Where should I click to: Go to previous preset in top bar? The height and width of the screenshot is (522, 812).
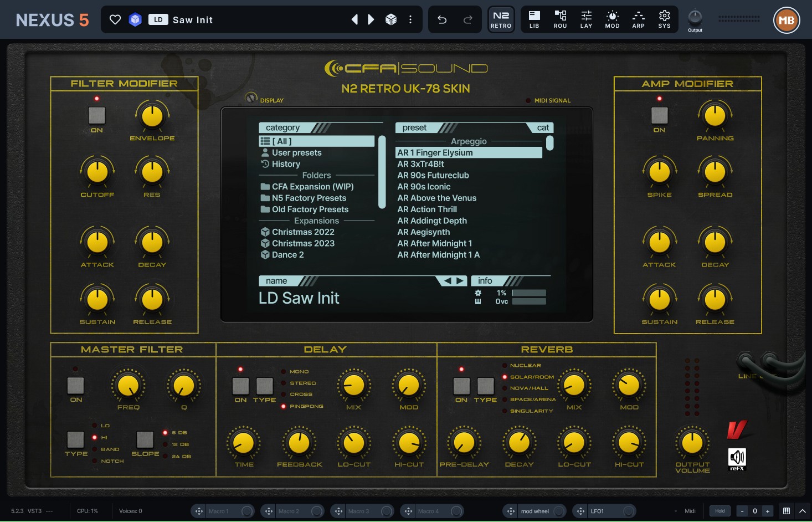pos(354,20)
